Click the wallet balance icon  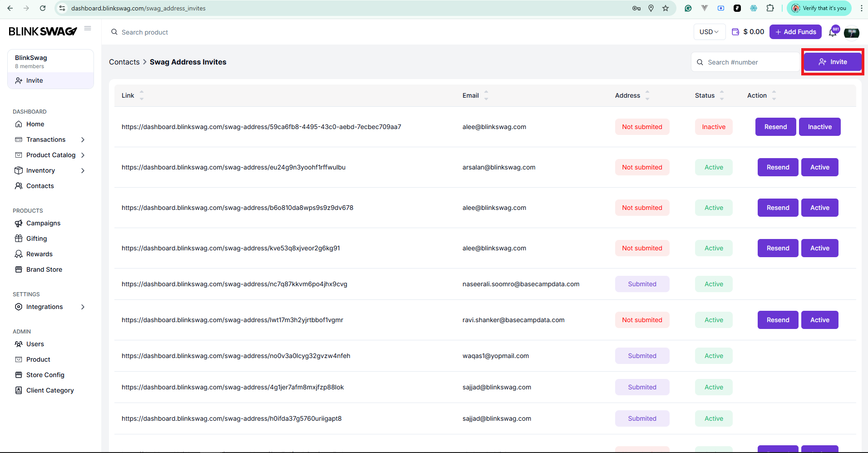point(735,32)
